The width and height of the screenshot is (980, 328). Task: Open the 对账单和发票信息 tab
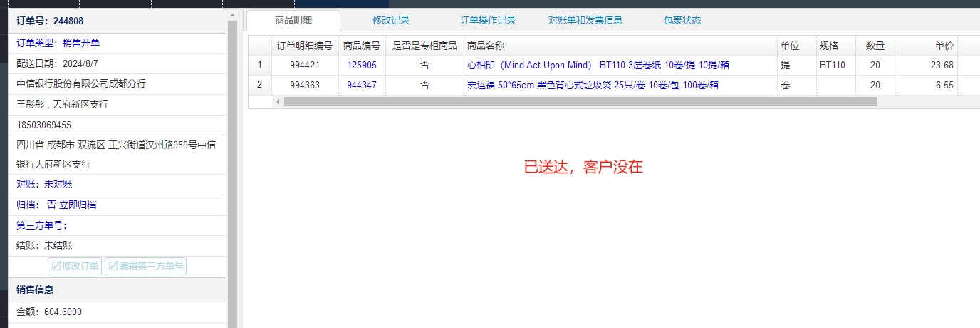point(585,20)
